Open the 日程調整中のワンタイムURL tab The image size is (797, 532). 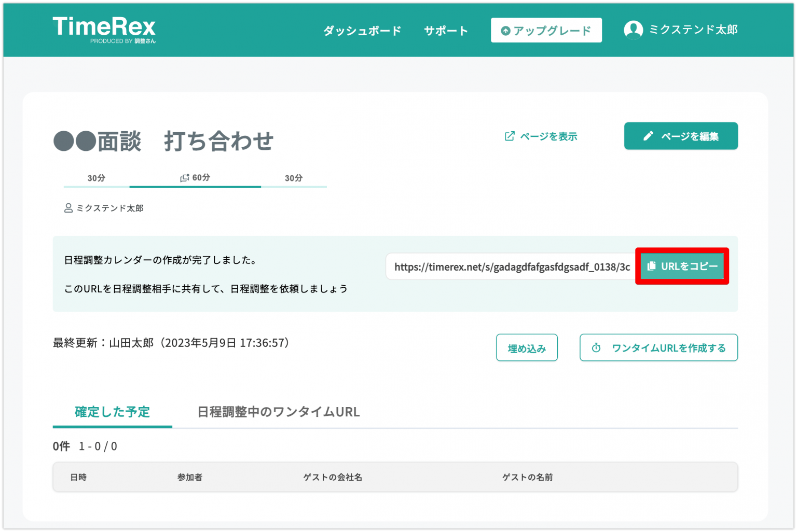click(x=278, y=412)
